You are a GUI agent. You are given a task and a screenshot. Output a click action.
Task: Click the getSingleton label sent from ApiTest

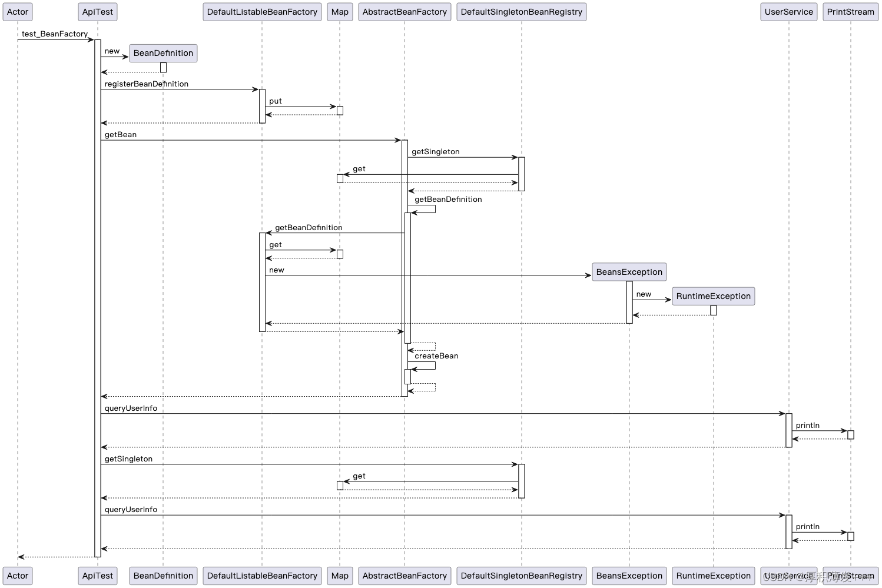coord(128,459)
